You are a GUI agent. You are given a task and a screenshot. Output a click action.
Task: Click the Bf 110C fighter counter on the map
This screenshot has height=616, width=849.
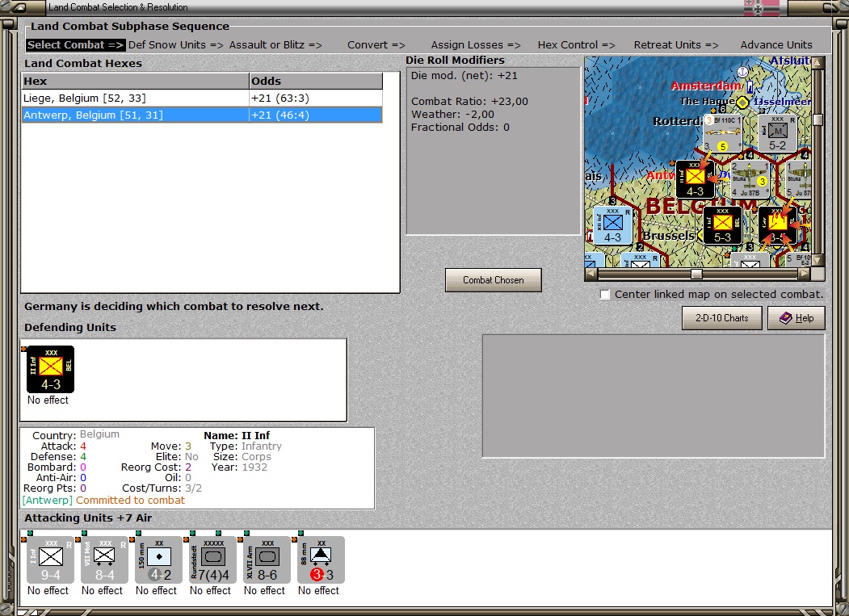click(x=722, y=133)
